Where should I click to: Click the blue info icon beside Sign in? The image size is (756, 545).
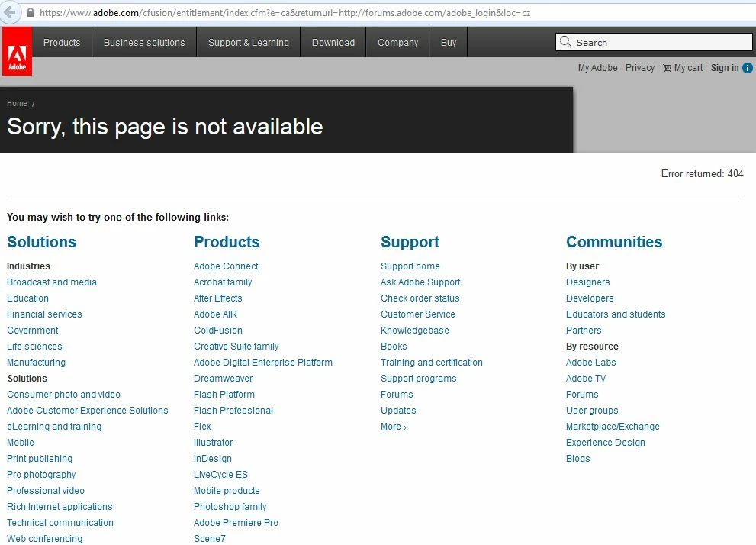(748, 68)
